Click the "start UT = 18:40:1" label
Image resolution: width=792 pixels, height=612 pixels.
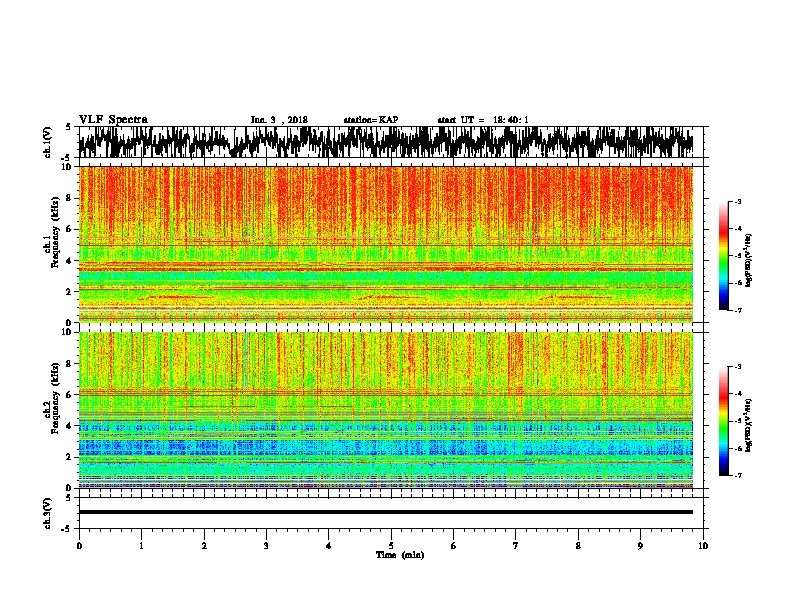point(483,120)
